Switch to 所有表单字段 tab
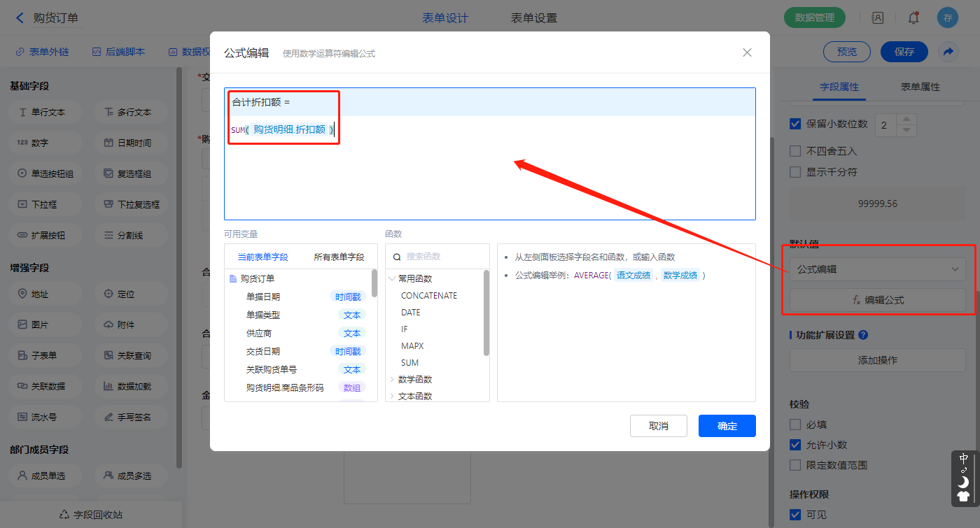The height and width of the screenshot is (528, 980). (x=339, y=257)
